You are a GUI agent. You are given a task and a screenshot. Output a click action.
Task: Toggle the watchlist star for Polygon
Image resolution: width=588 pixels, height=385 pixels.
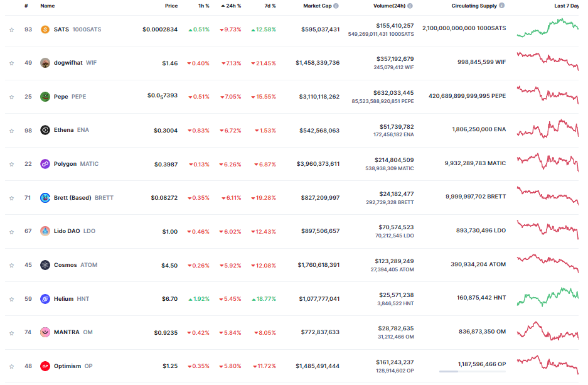12,164
